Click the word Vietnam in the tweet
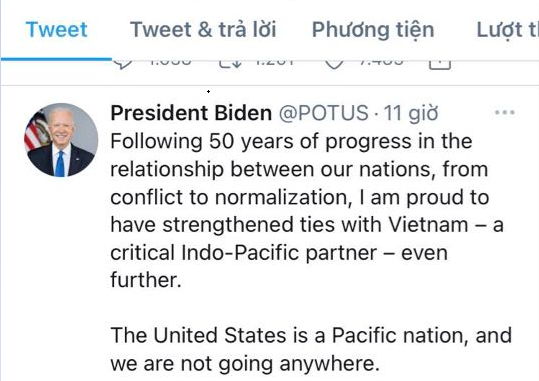Screen dimensions: 539x381 pyautogui.click(x=428, y=225)
